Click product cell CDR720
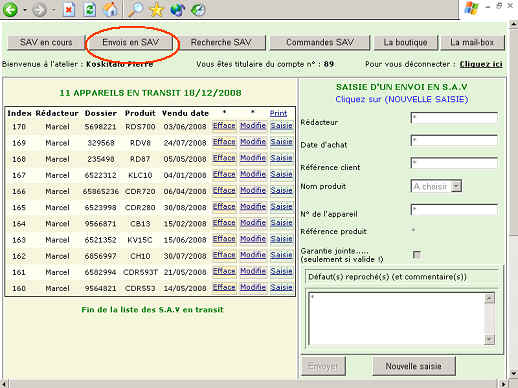This screenshot has height=388, width=518. click(140, 191)
